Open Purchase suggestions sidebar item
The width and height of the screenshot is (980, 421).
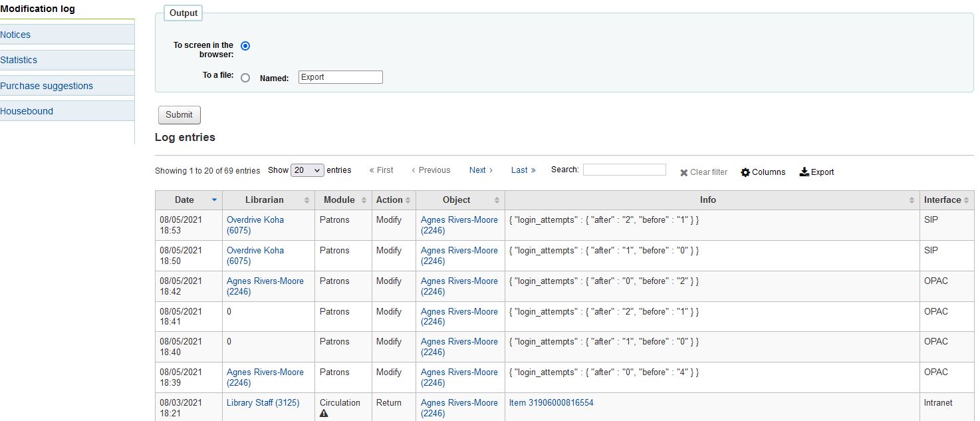(47, 86)
